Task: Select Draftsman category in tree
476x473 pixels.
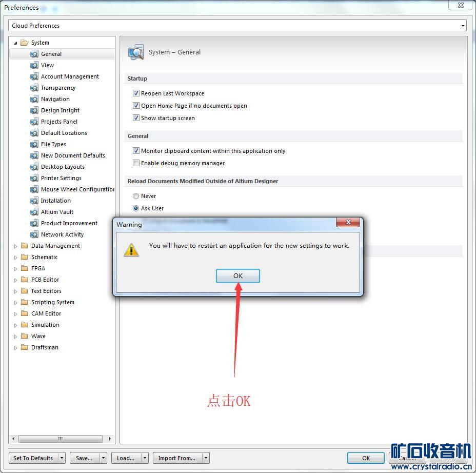Action: click(x=45, y=347)
